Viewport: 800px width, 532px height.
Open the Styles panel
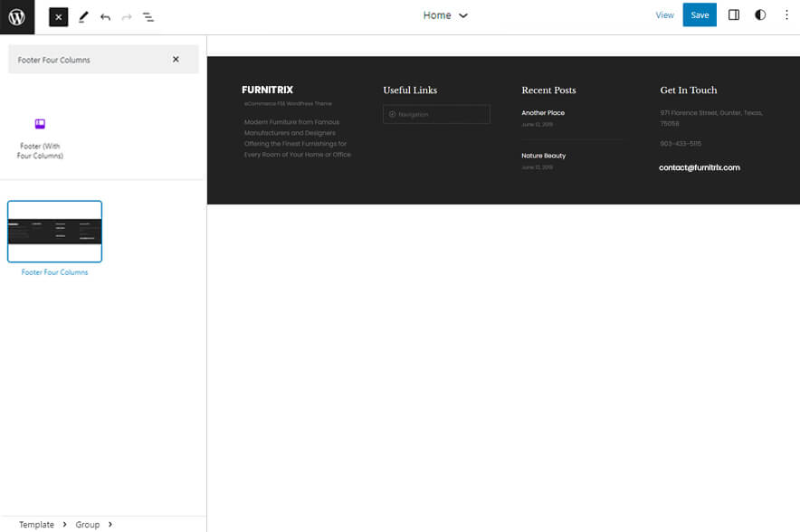[760, 14]
